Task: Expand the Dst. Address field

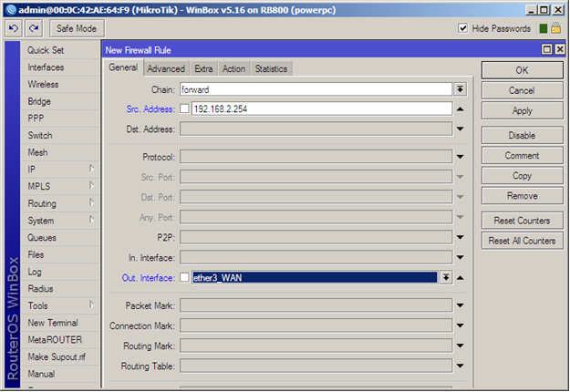Action: (460, 129)
